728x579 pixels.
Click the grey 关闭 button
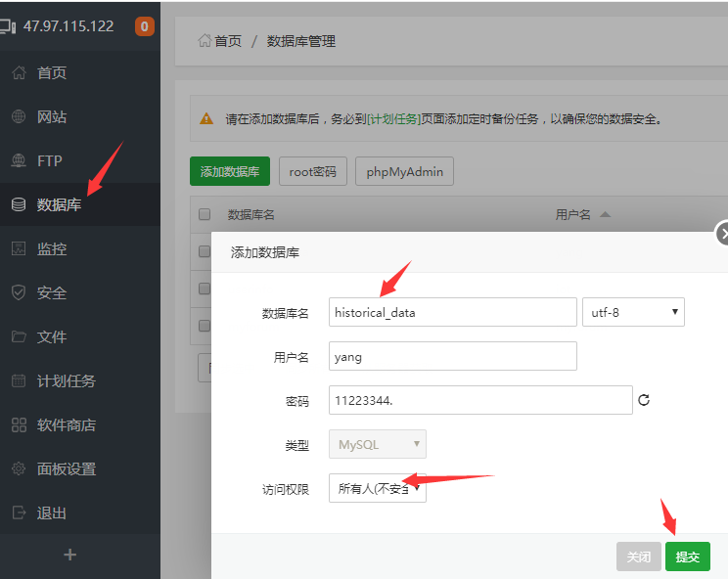coord(639,557)
